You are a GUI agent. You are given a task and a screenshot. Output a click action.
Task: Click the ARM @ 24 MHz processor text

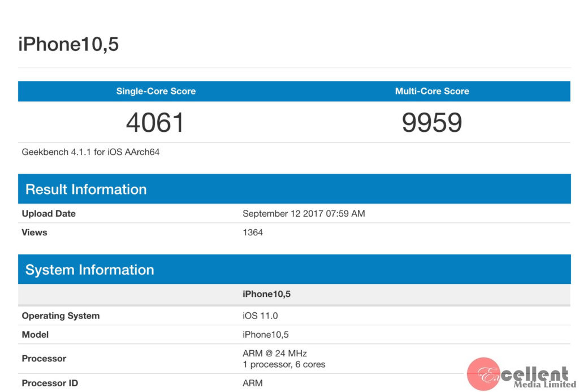tap(275, 354)
